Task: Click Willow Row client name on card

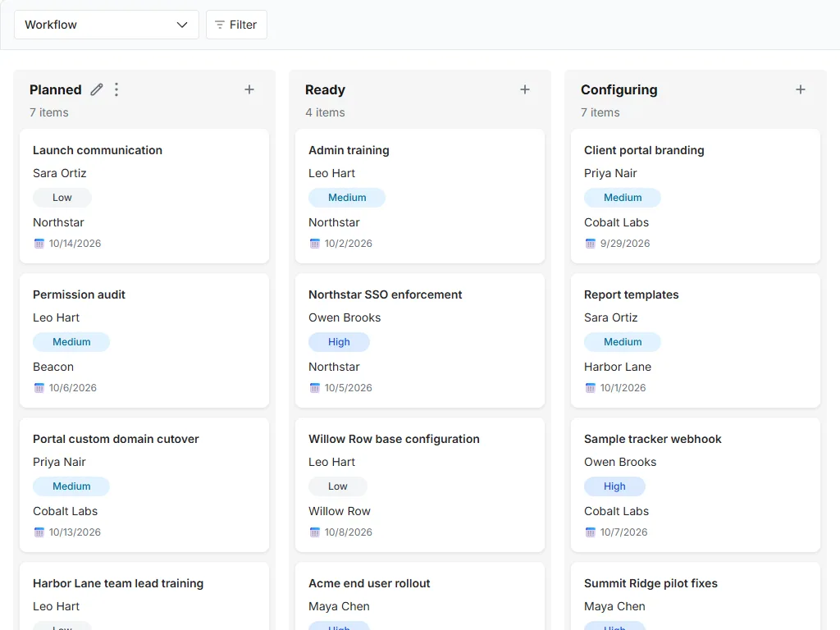Action: tap(340, 512)
